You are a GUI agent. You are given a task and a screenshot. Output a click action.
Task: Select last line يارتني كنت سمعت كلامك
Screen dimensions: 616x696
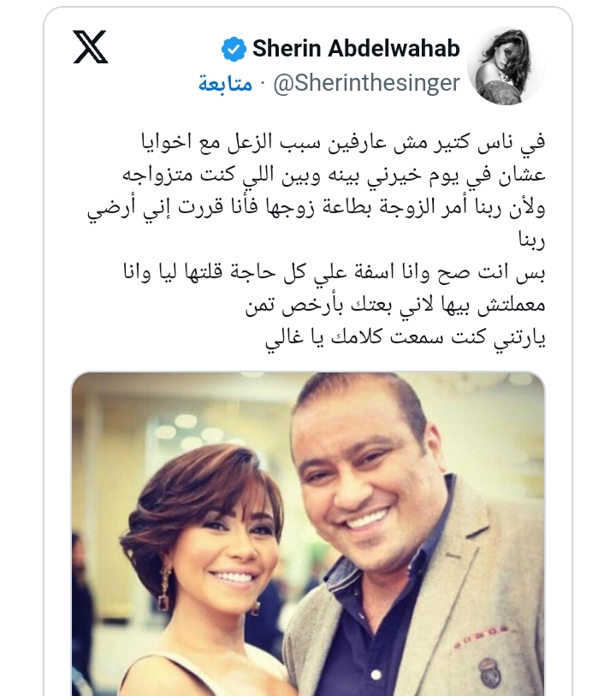[x=405, y=338]
